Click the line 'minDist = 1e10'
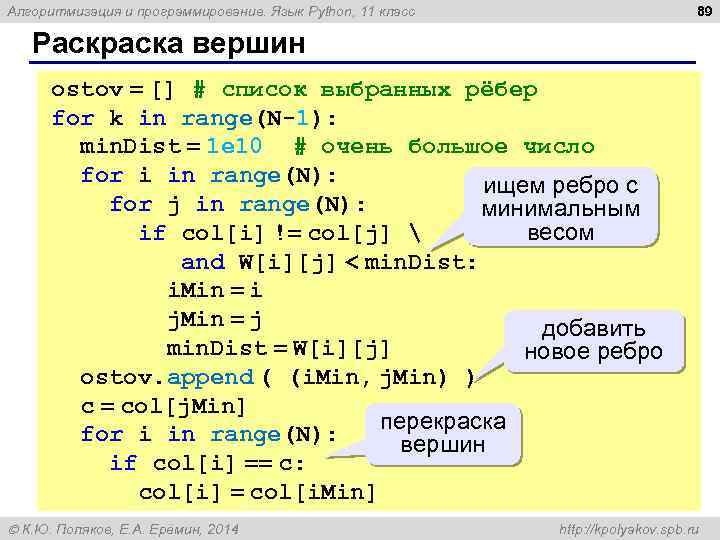Viewport: 720px width, 540px height. click(x=171, y=147)
